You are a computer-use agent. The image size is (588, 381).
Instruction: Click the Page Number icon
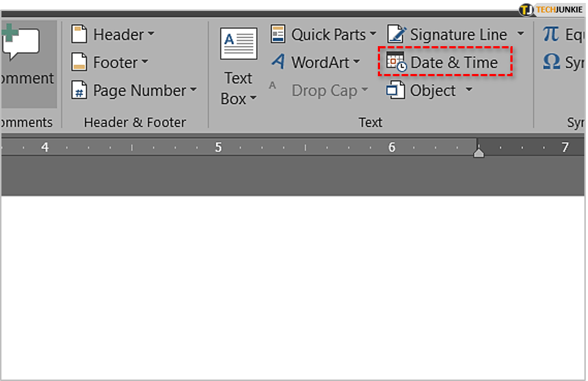[x=79, y=91]
